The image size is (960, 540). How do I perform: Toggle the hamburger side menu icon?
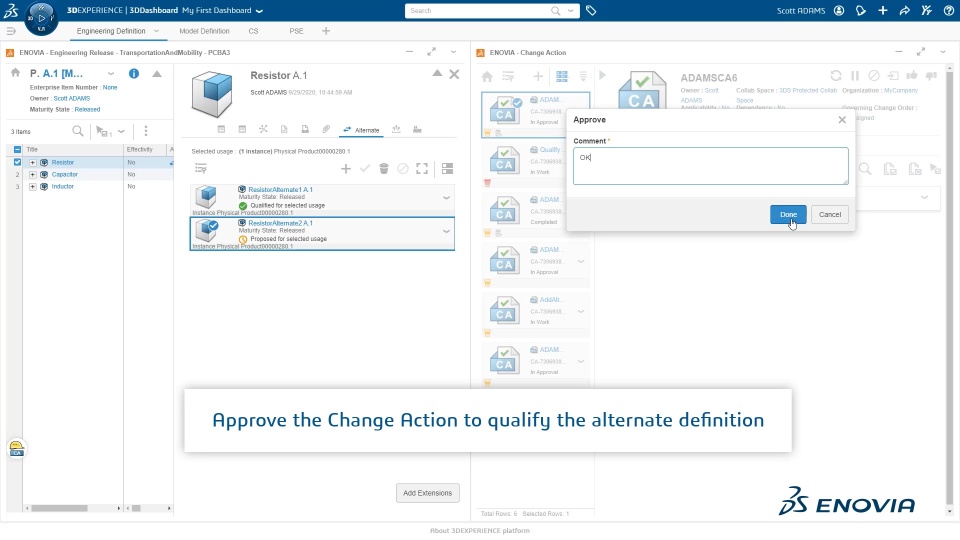click(x=10, y=31)
